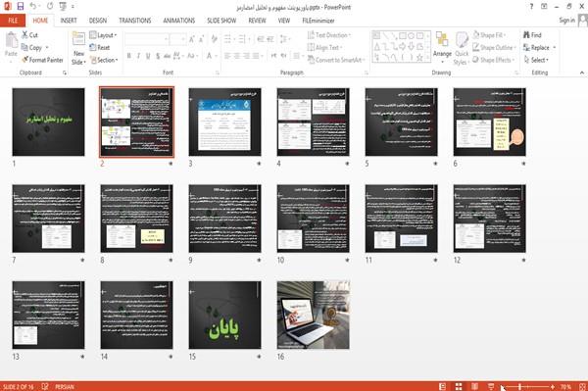Click the Find binoculars icon
This screenshot has width=588, height=391.
pos(526,35)
